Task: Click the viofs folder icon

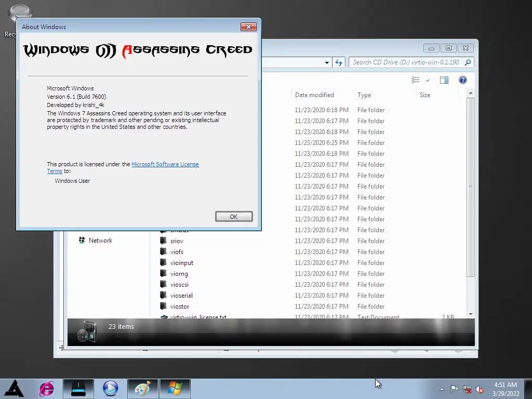Action: 163,251
